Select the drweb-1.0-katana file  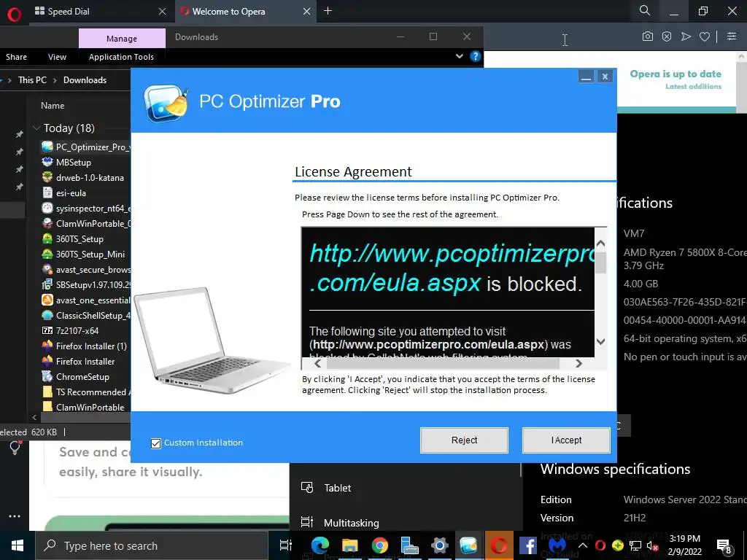(90, 178)
